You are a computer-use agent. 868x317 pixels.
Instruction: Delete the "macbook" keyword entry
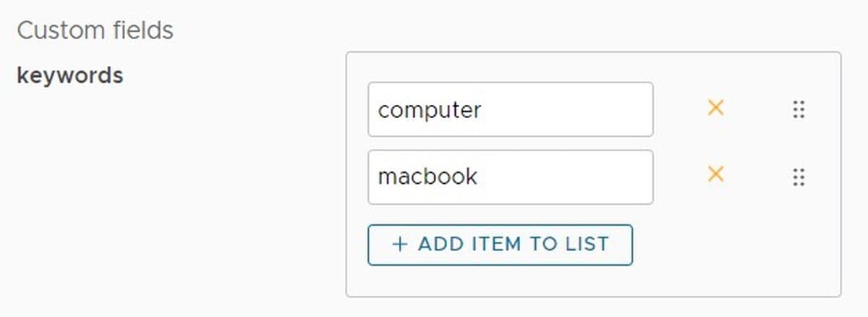point(715,174)
